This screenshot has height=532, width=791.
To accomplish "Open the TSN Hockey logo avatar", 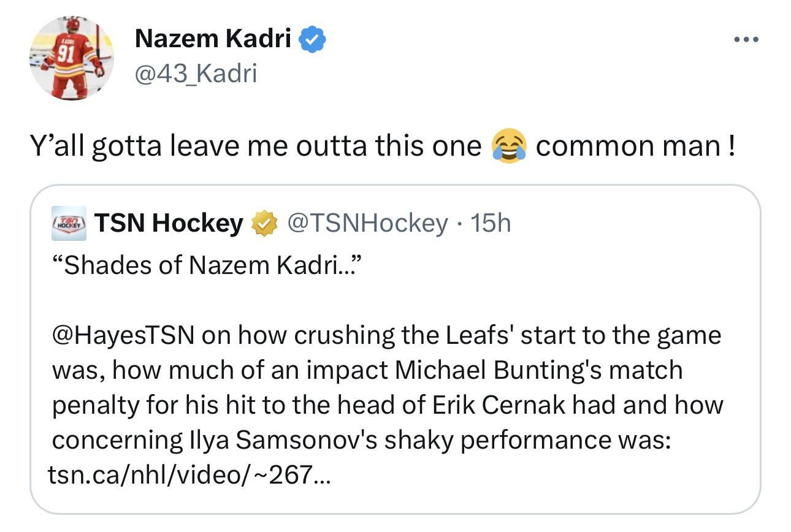I will click(68, 224).
